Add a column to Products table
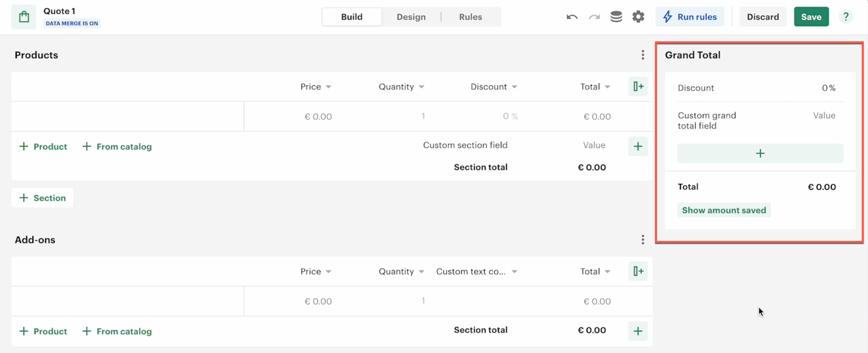Image resolution: width=868 pixels, height=353 pixels. click(x=638, y=86)
